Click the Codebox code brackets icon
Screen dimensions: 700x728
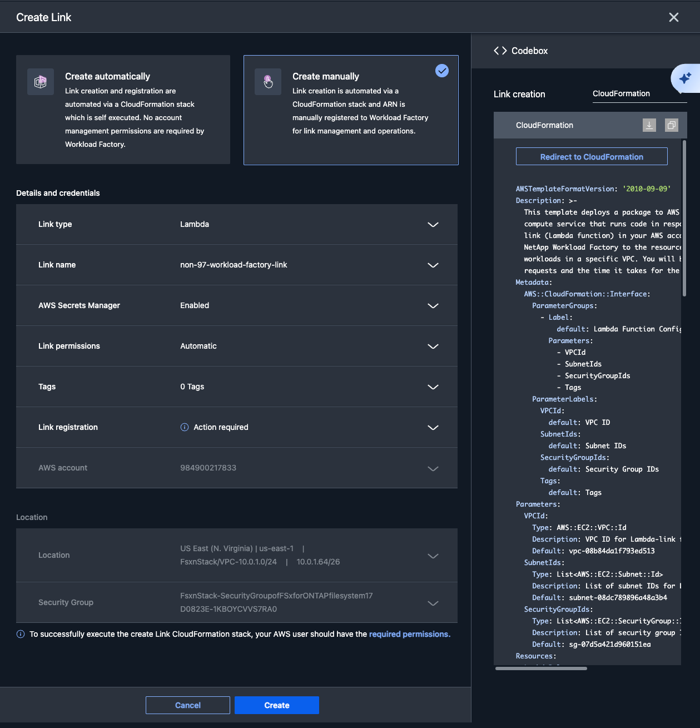500,51
